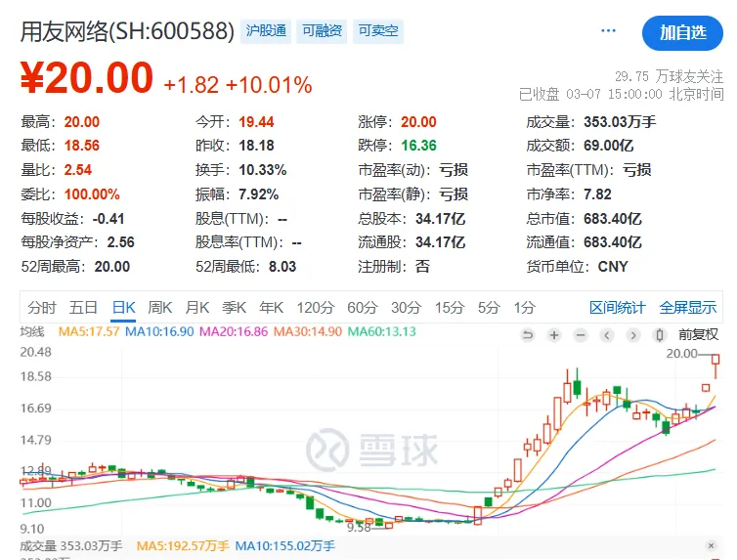737x560 pixels.
Task: Click the 可融资 tag
Action: pyautogui.click(x=322, y=31)
